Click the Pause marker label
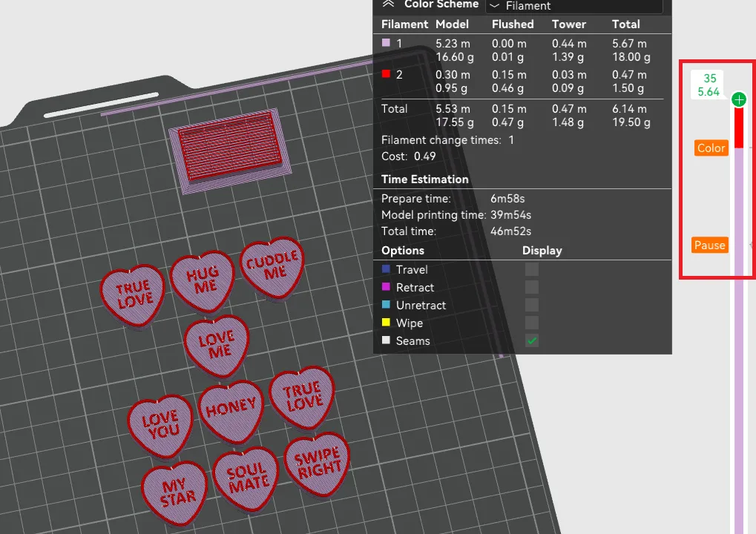756x534 pixels. click(710, 245)
